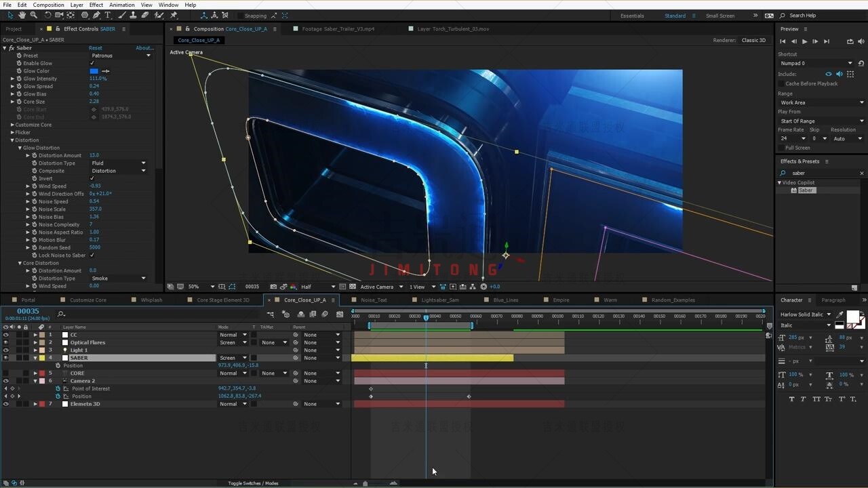Open the SABER layer blending Mode dropdown
This screenshot has width=868, height=488.
(x=232, y=358)
